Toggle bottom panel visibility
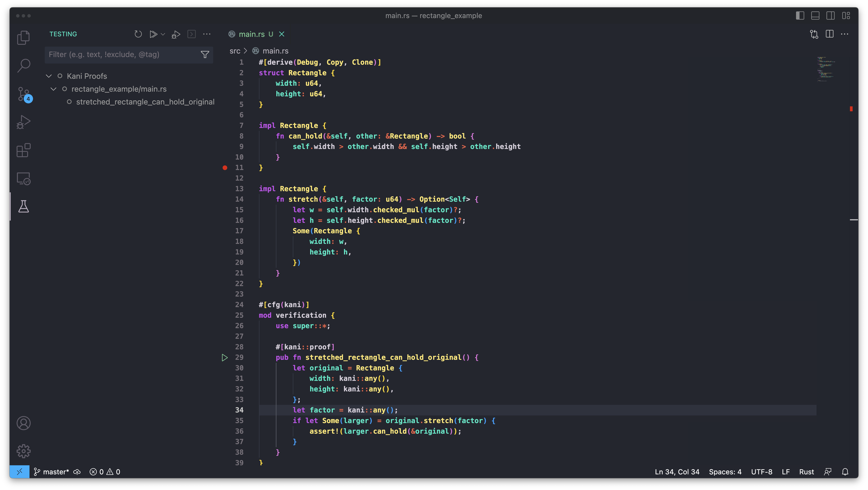Screen dimensions: 868x490 pyautogui.click(x=815, y=16)
